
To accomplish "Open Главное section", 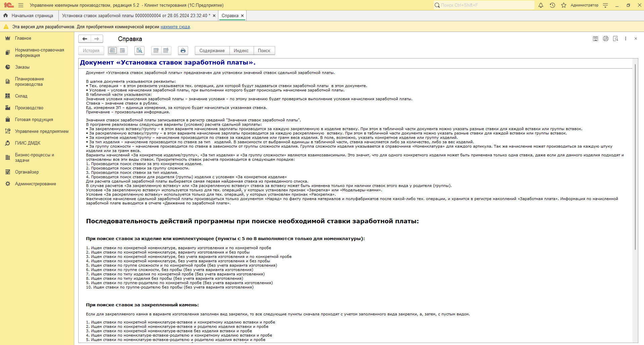I will click(37, 38).
